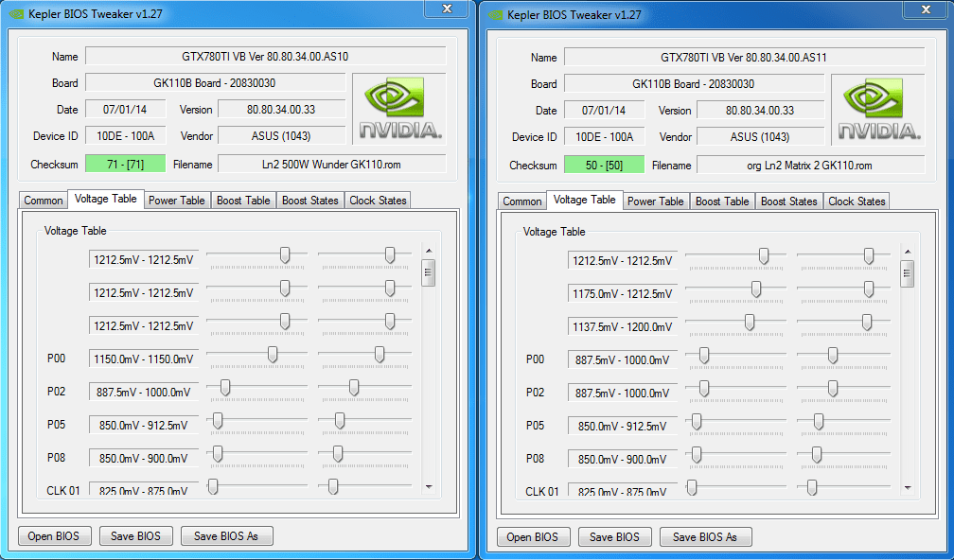Viewport: 954px width, 560px height.
Task: Click the right window's title bar app icon
Action: tap(495, 15)
